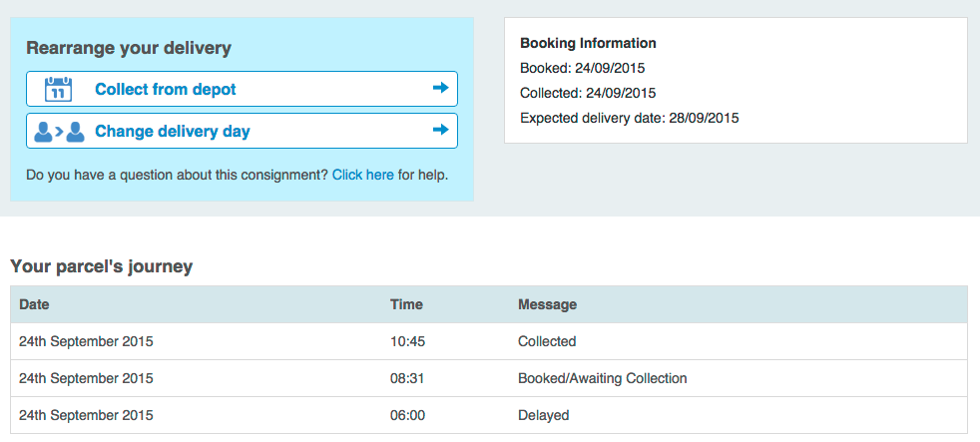Click the Message column header
The width and height of the screenshot is (980, 442).
coord(547,304)
